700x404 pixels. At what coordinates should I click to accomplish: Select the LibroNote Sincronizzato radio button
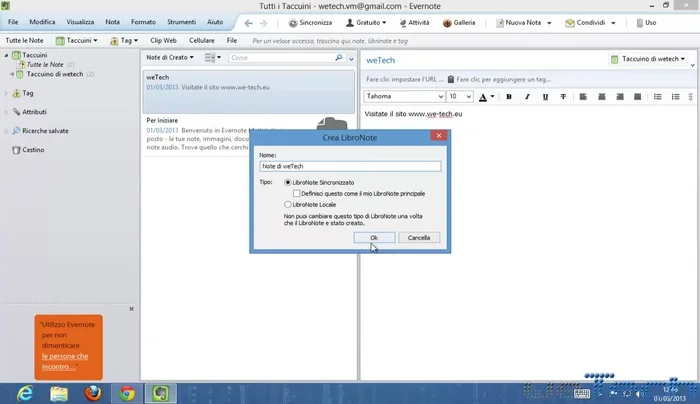[x=289, y=182]
